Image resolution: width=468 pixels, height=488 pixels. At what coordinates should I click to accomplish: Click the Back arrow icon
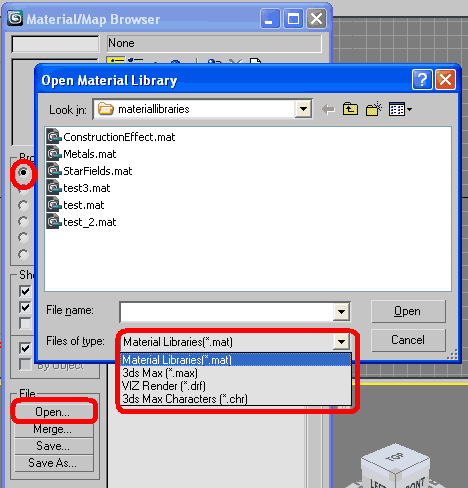point(328,109)
